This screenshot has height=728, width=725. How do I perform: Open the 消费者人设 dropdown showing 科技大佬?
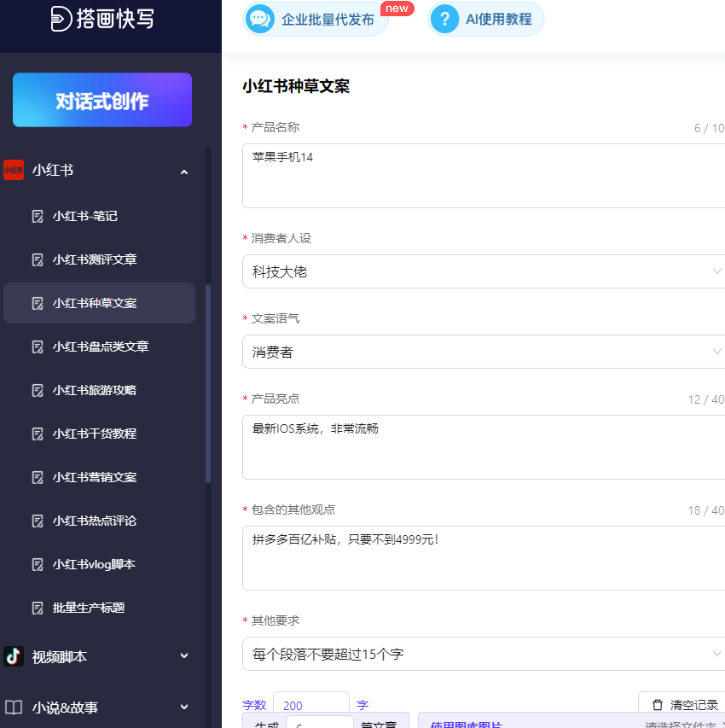[483, 271]
